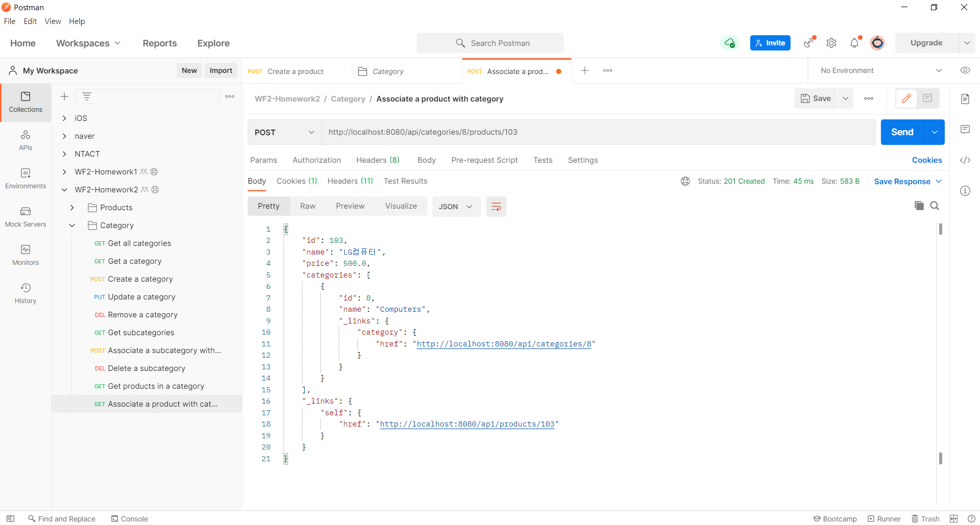Expand the NTACT collection

[x=64, y=154]
